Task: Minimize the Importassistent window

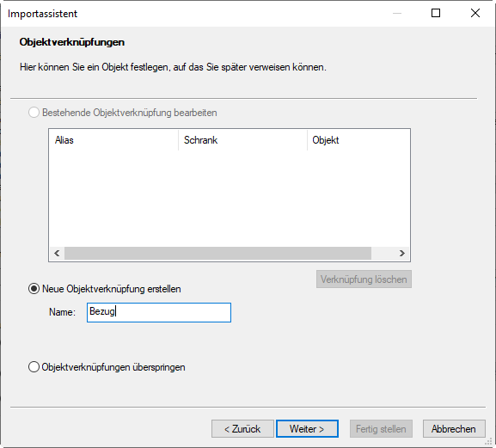Action: pyautogui.click(x=397, y=13)
